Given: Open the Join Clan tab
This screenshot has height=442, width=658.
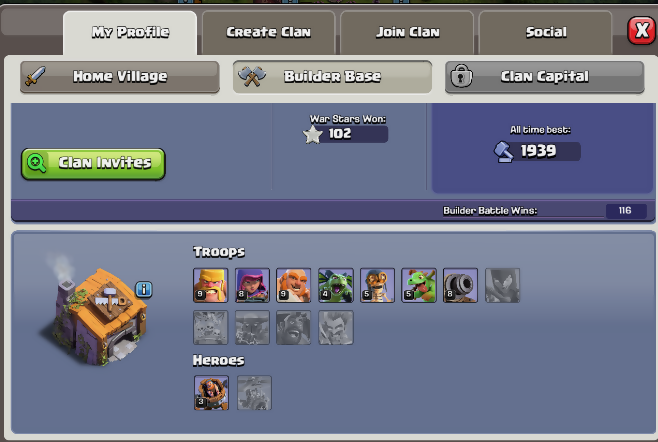Looking at the screenshot, I should tap(407, 32).
